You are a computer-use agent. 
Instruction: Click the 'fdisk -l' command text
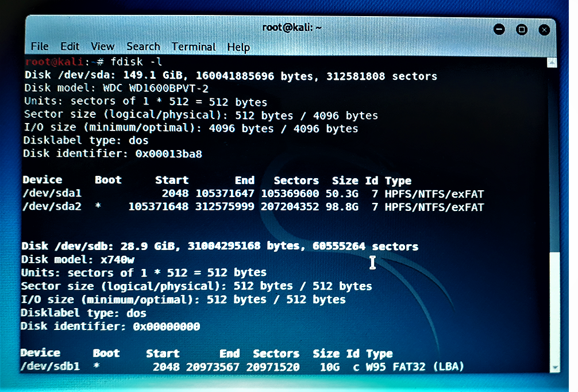[x=136, y=62]
